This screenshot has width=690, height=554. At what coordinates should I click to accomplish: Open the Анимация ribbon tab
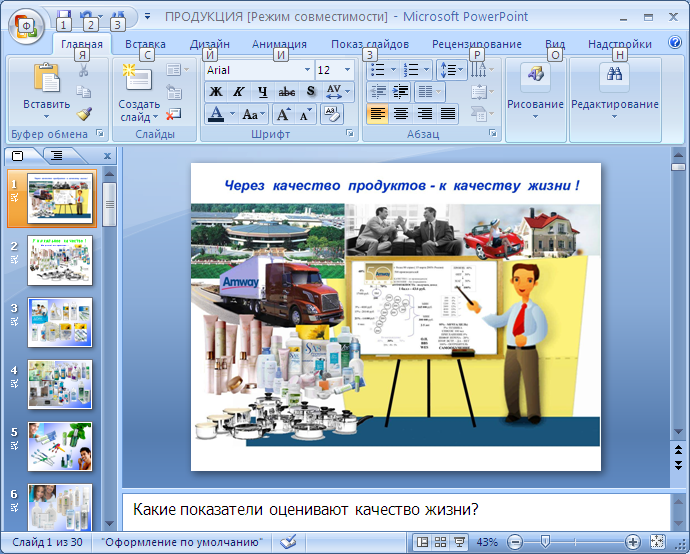pos(279,44)
